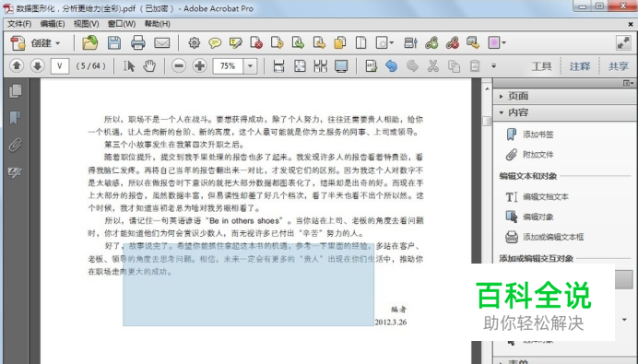Screen dimensions: 638x364
Task: Toggle read mode with expand arrows icon
Action: (x=623, y=42)
